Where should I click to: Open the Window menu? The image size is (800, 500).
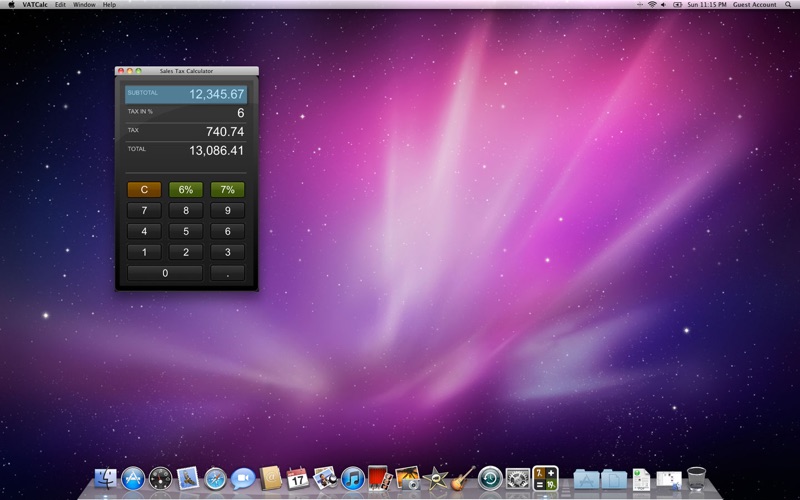[84, 5]
